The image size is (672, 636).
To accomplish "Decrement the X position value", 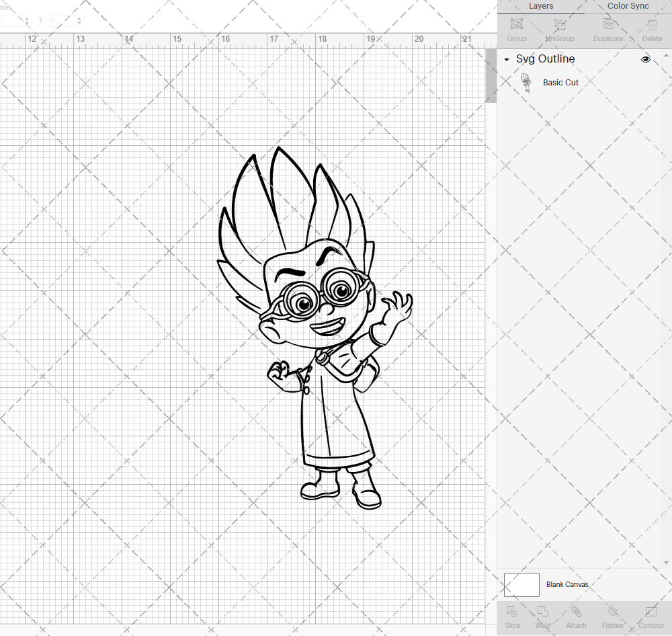I will pyautogui.click(x=27, y=23).
